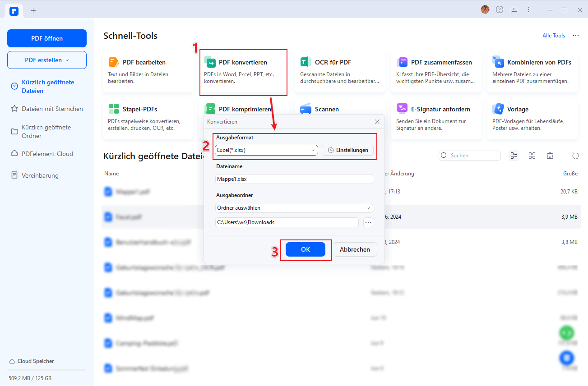Screen dimensions: 588x386
Task: Open the OCR für PDF tool
Action: [x=341, y=72]
